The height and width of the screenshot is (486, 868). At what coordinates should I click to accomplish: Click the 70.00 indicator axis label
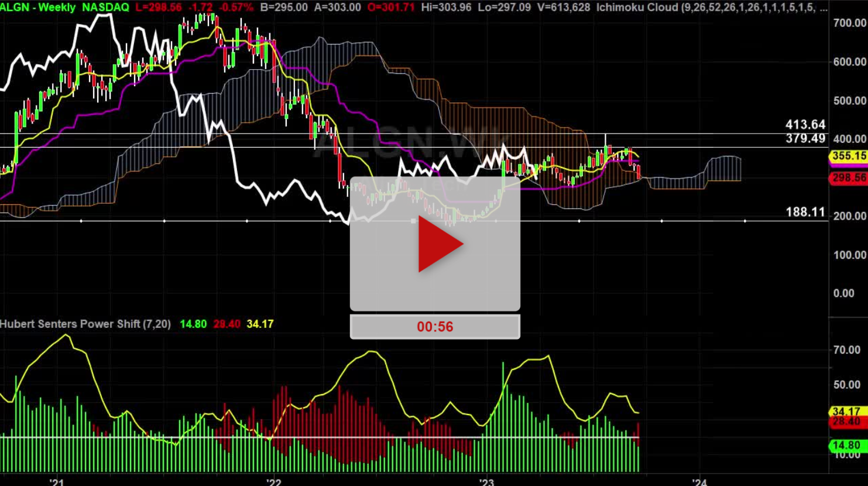pos(847,350)
